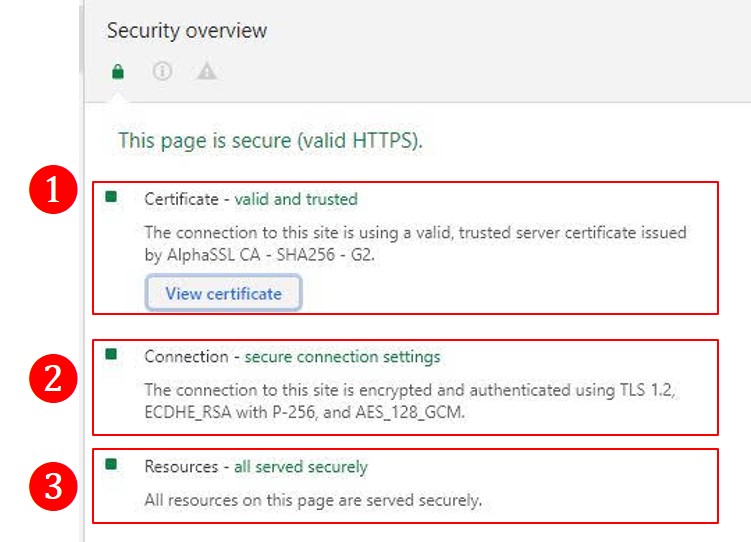Click the info circle icon
This screenshot has height=542, width=751.
click(162, 71)
